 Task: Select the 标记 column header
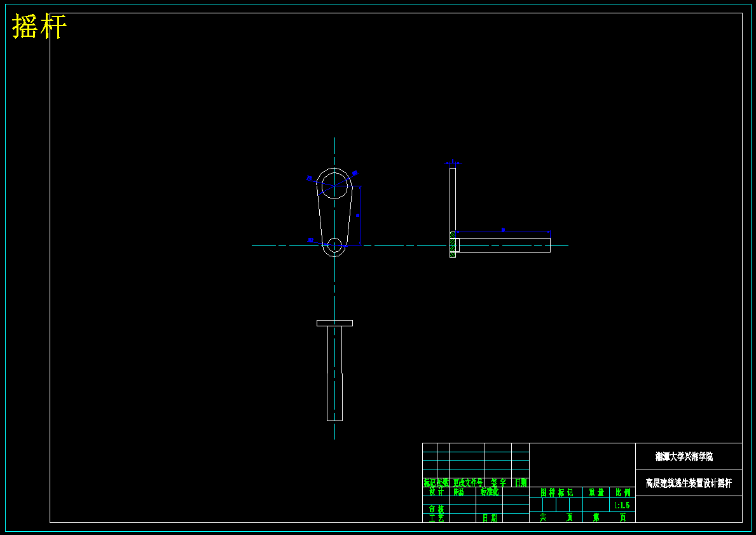point(430,482)
